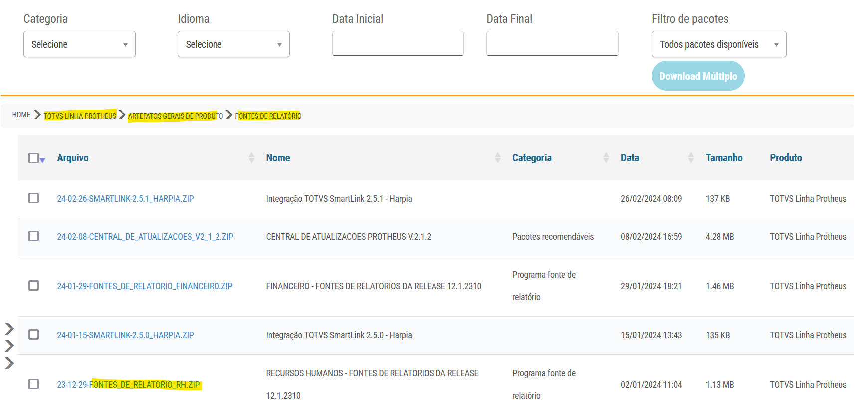
Task: Focus the Data Inicial input field
Action: (398, 43)
